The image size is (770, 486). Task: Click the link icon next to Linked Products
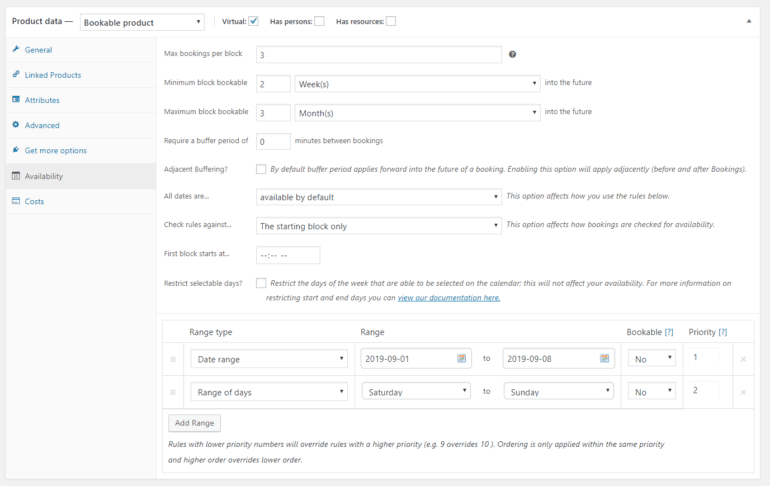tap(16, 74)
